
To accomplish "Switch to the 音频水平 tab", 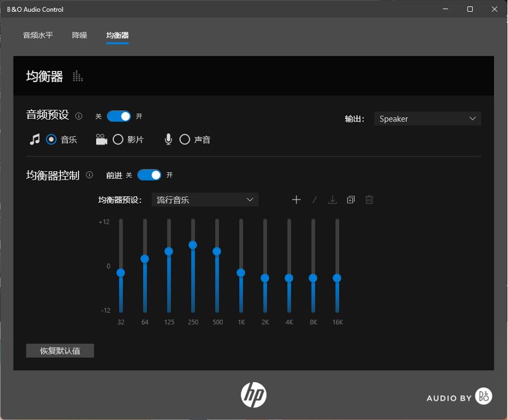I will pos(38,35).
